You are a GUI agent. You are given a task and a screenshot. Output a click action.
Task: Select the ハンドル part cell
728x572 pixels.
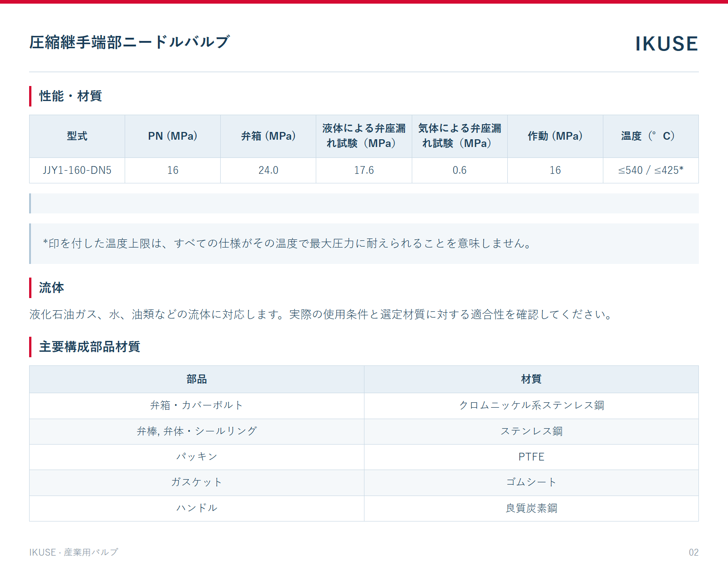point(197,508)
